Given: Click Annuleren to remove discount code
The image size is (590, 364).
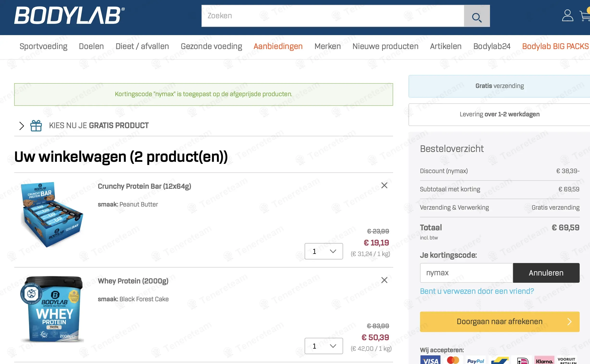Looking at the screenshot, I should click(546, 273).
